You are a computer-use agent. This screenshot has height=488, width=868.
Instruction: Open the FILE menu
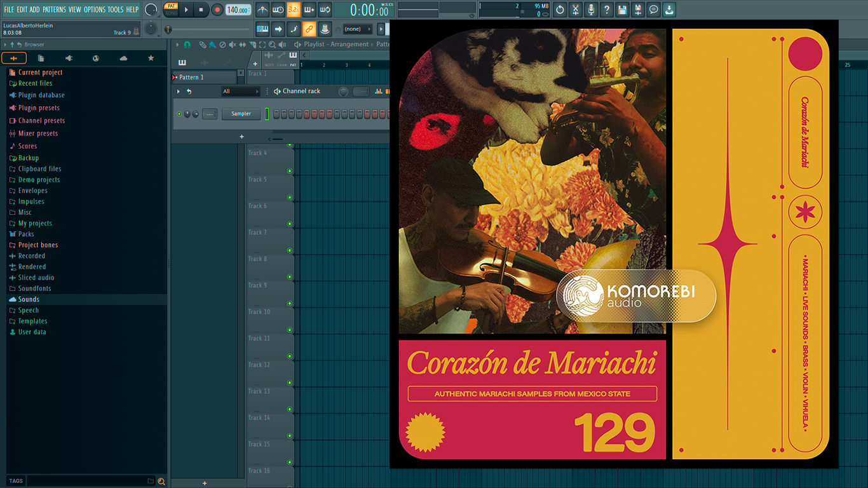(x=9, y=10)
